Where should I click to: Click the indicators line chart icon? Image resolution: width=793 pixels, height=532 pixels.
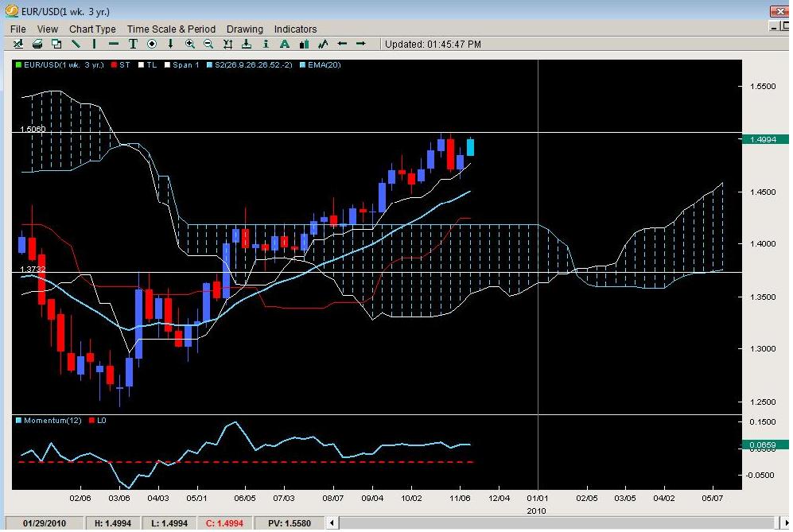pyautogui.click(x=323, y=44)
